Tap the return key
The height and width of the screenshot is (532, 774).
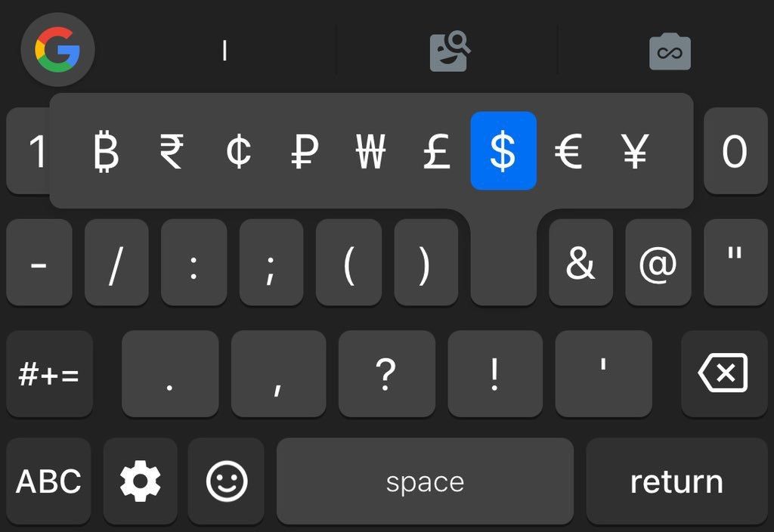[676, 481]
